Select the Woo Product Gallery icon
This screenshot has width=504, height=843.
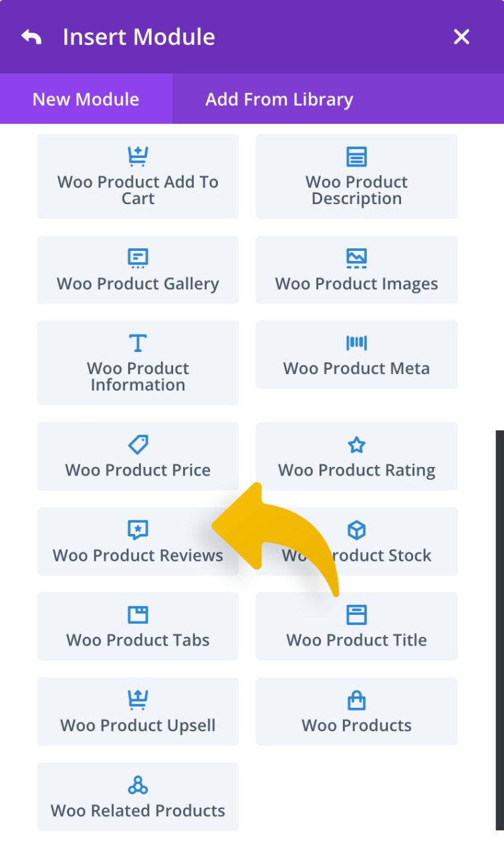[138, 258]
